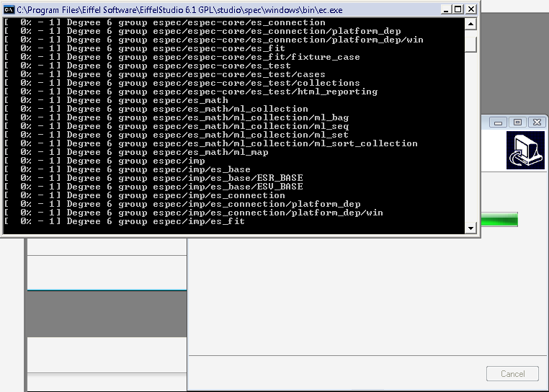Select the line ending 'espec/imp/es_fit'
The height and width of the screenshot is (392, 549).
click(125, 221)
